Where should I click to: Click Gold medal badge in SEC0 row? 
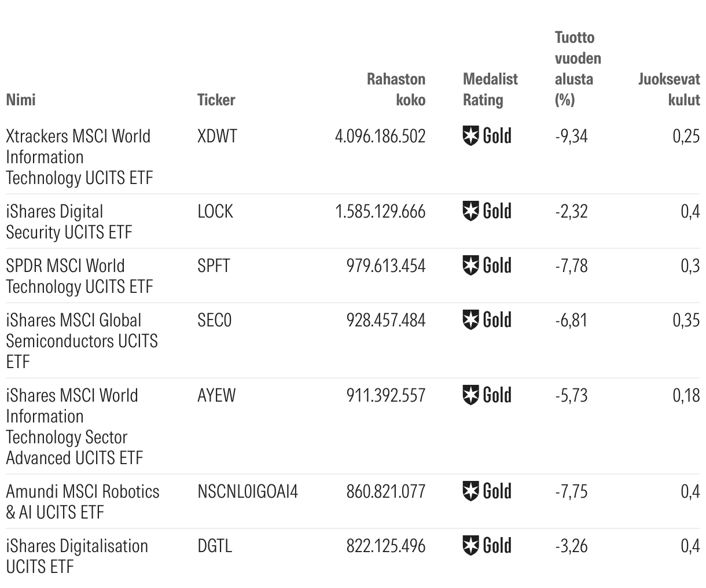[x=487, y=320]
